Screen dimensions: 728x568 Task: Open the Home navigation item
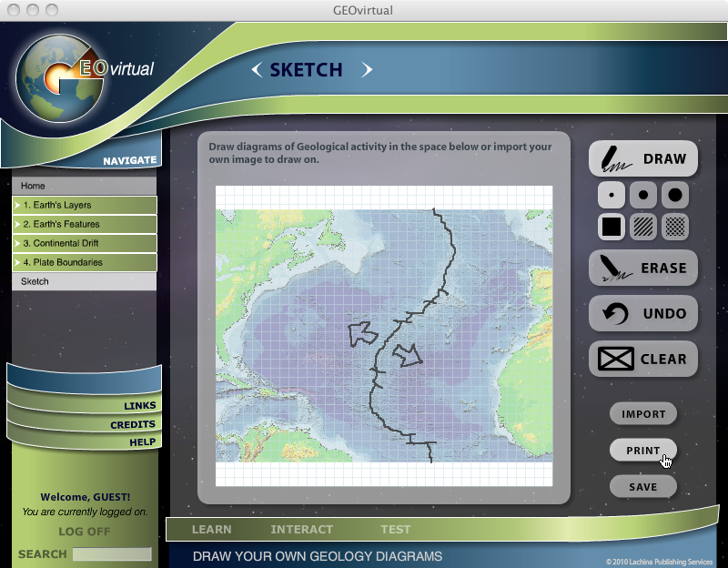point(84,186)
